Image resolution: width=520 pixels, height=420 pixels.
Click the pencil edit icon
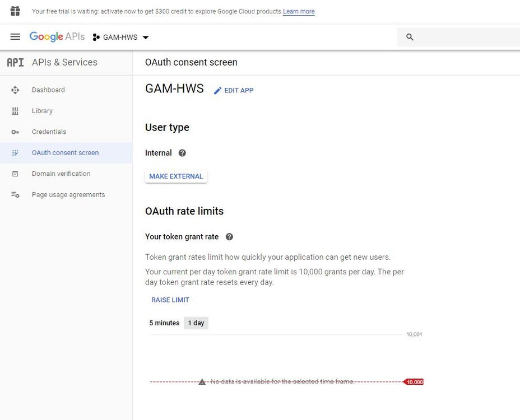coord(217,91)
